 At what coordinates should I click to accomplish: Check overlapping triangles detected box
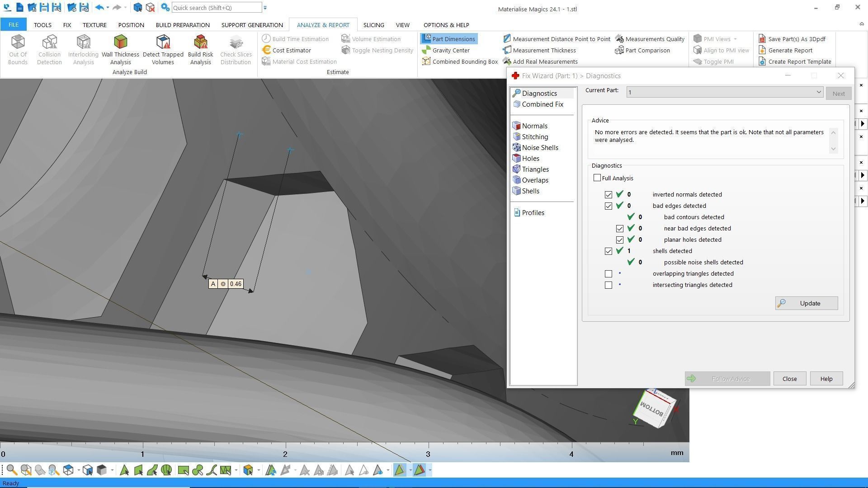click(x=609, y=274)
